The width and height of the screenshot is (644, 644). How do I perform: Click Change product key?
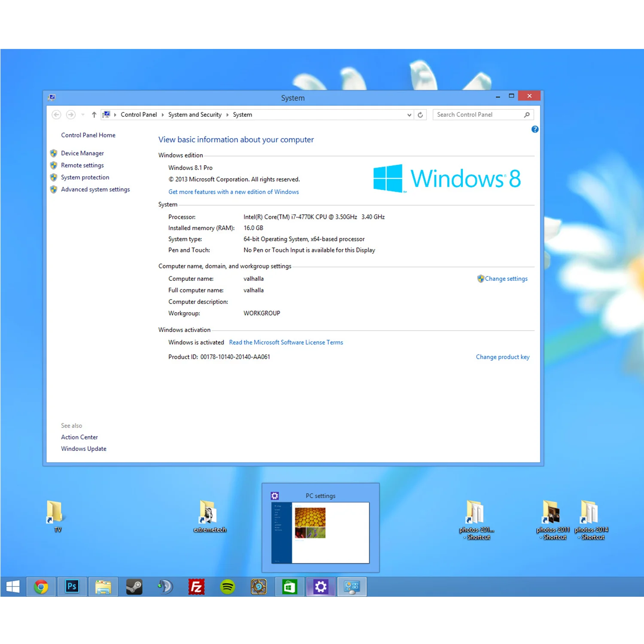pos(503,357)
